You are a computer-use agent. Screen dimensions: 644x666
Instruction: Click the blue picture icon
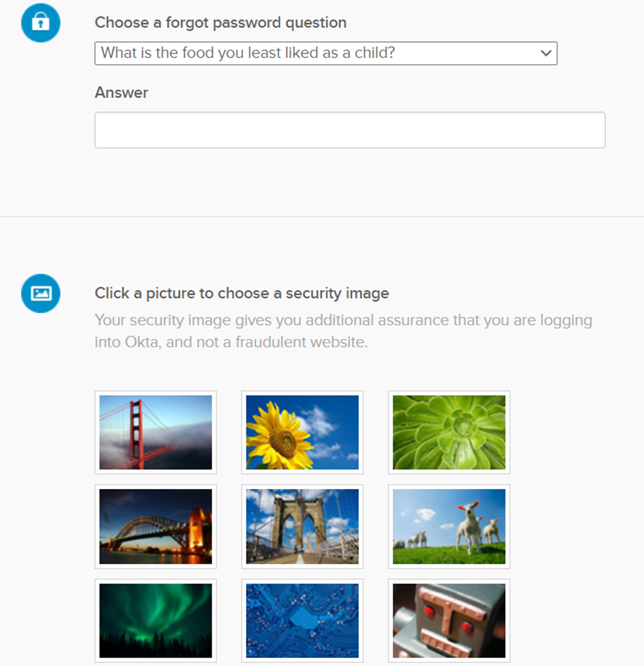(40, 293)
